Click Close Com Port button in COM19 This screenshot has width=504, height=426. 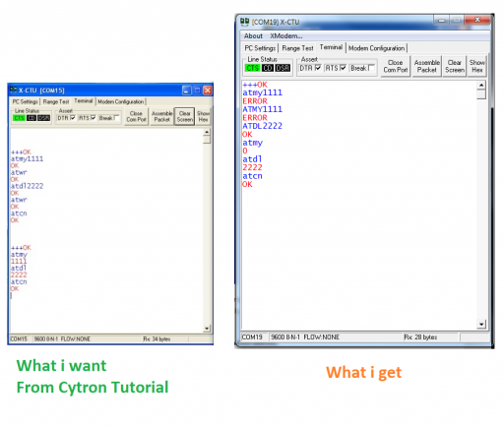point(396,66)
